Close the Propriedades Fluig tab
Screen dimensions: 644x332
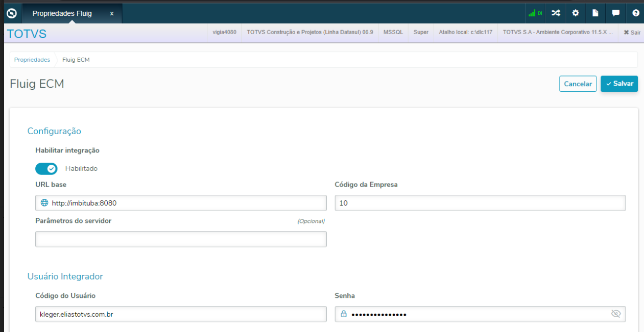point(112,14)
